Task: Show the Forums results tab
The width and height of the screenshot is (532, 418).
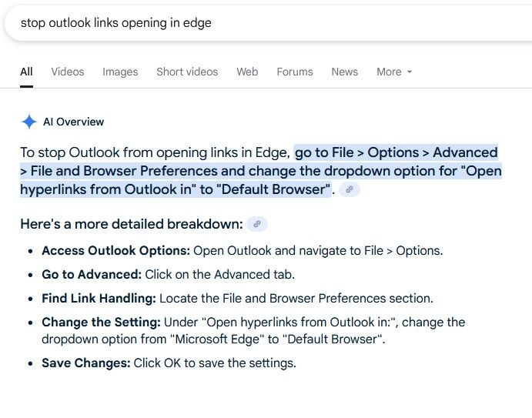Action: pos(295,72)
